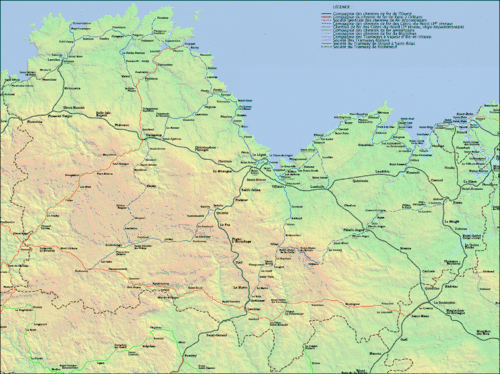Click the Plénée-Jugon label
Image resolution: width=500 pixels, height=374 pixels.
coord(355,230)
